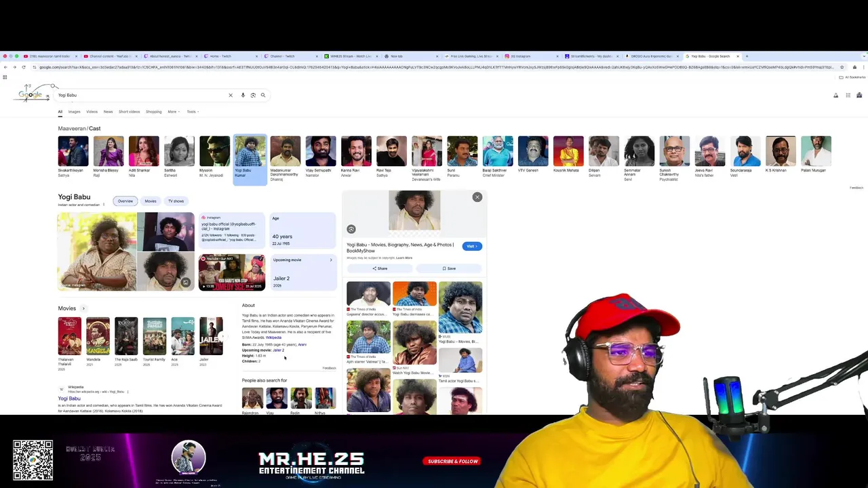
Task: Open the Instagram yogi babu official card
Action: tap(232, 231)
